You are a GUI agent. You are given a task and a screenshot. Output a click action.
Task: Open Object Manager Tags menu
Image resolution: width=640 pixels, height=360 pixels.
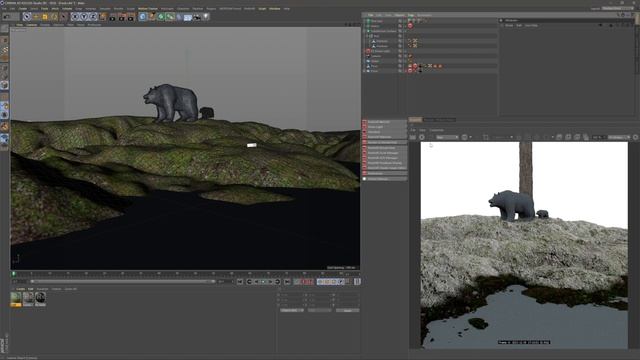coord(411,15)
